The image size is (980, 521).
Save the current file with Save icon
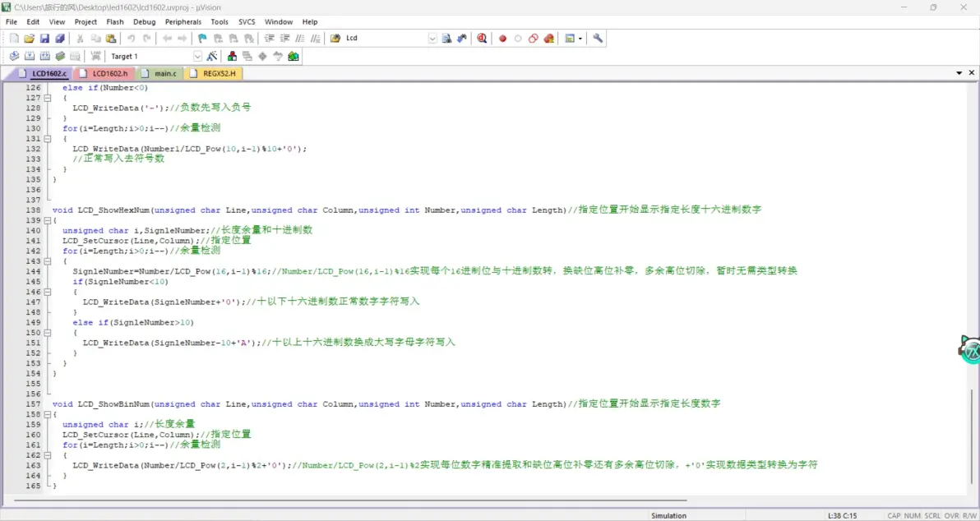pyautogui.click(x=44, y=39)
